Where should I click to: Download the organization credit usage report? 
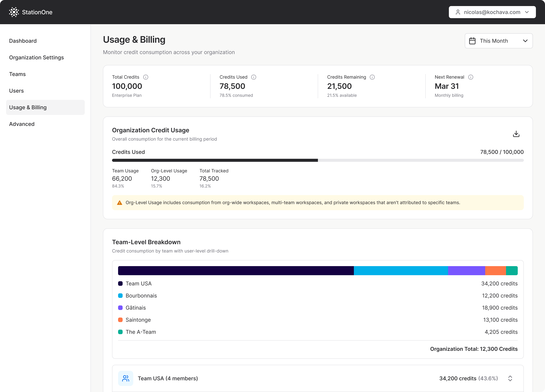(516, 134)
